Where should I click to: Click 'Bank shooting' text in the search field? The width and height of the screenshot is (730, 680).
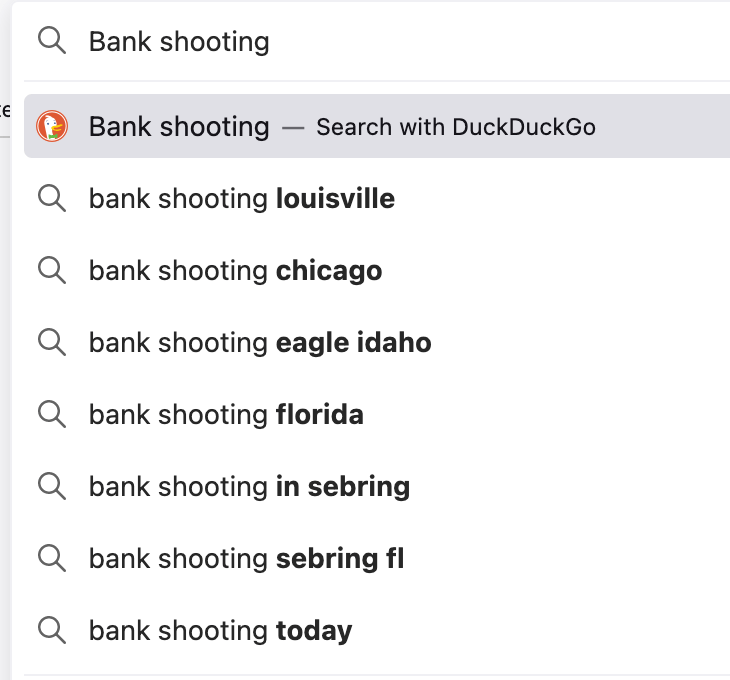179,41
